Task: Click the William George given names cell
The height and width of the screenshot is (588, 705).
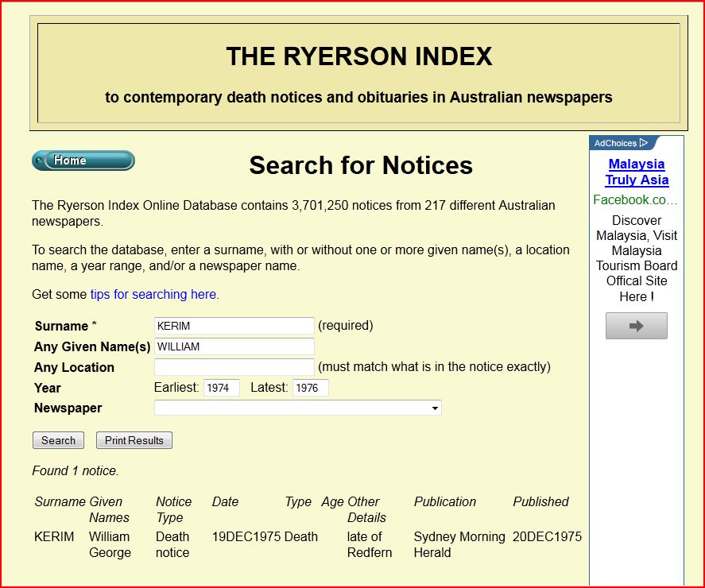Action: point(110,544)
